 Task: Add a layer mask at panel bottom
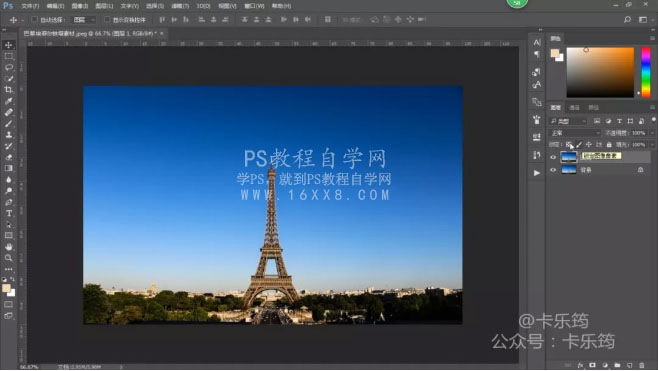593,365
